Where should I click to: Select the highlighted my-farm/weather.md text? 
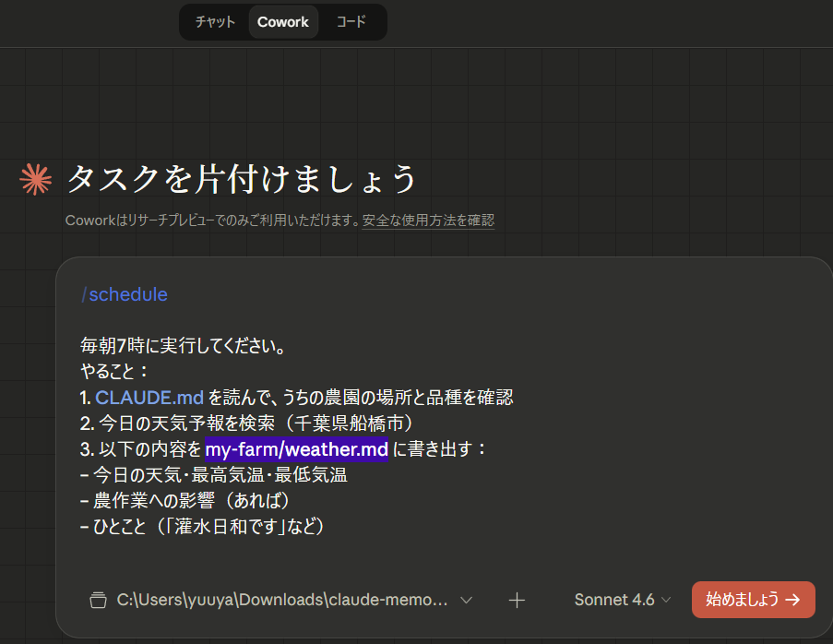(x=296, y=450)
